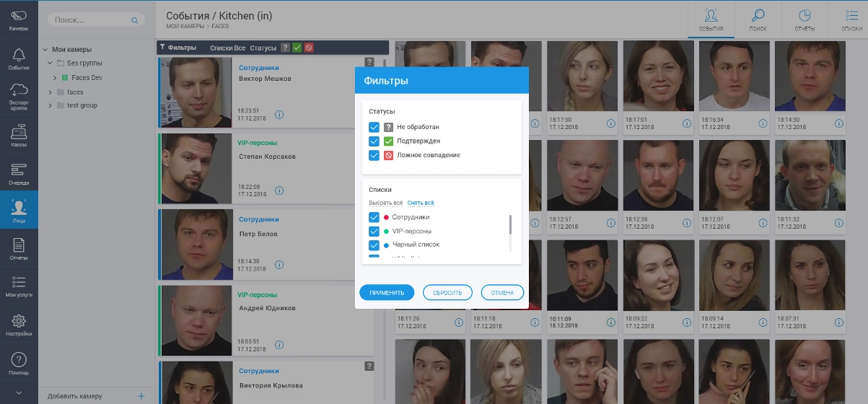The width and height of the screenshot is (868, 404).
Task: Switch to the События tab in the top bar
Action: (x=711, y=19)
